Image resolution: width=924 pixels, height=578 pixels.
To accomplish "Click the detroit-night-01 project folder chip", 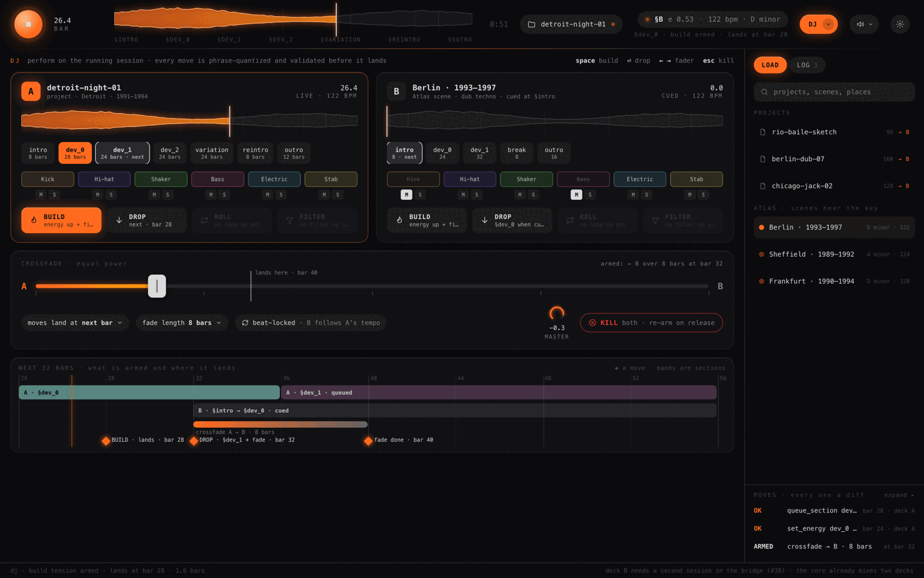I will pos(571,24).
